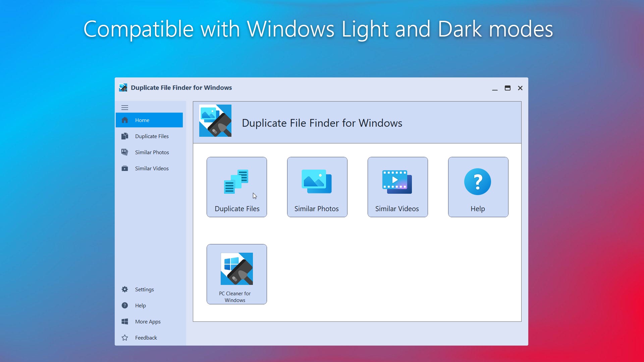The height and width of the screenshot is (362, 644).
Task: Open Duplicate Files from sidebar
Action: pyautogui.click(x=151, y=136)
